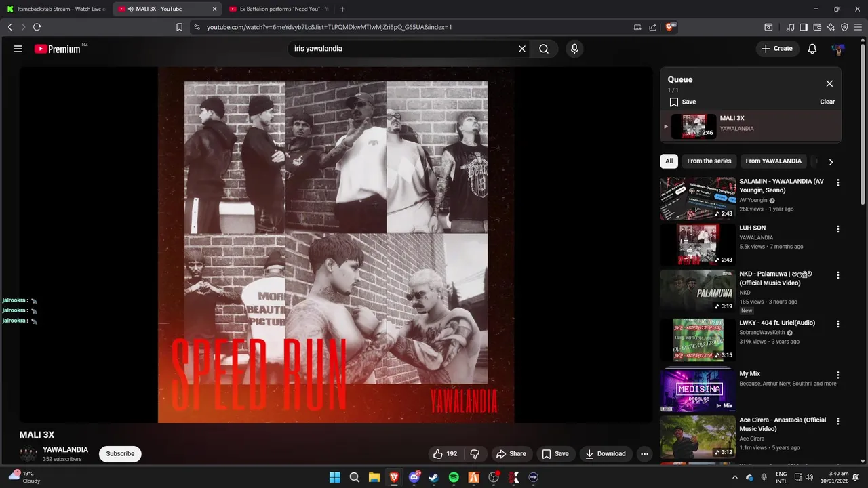This screenshot has width=868, height=488.
Task: Open options menu for My Mix
Action: [838, 375]
